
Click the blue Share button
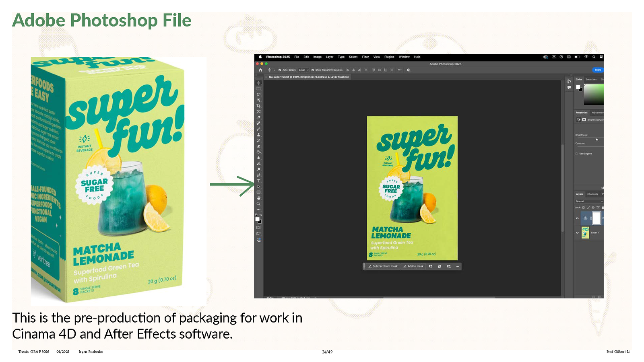[x=598, y=70]
